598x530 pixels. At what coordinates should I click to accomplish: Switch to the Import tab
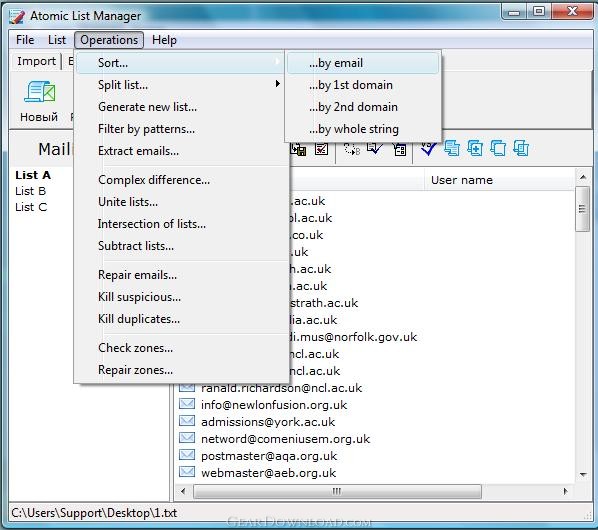click(x=37, y=61)
